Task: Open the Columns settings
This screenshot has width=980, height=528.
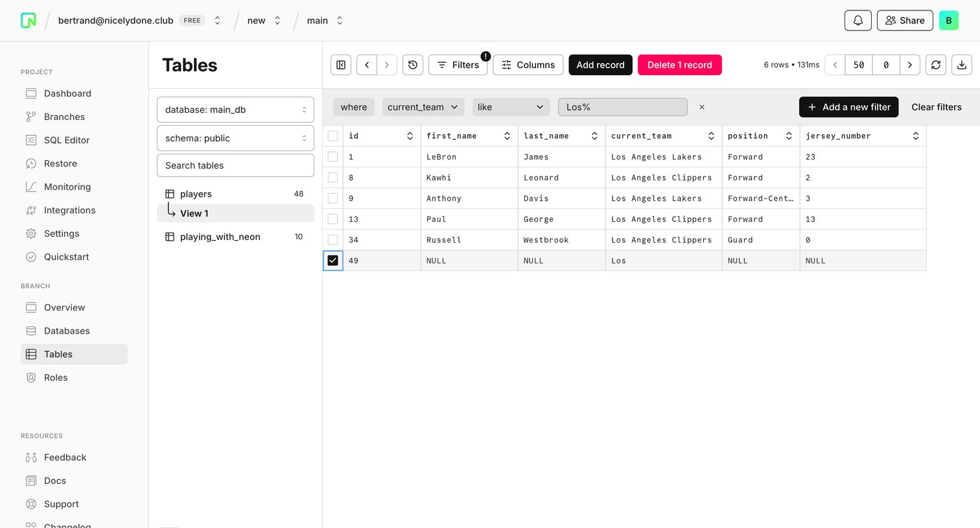Action: click(x=528, y=65)
